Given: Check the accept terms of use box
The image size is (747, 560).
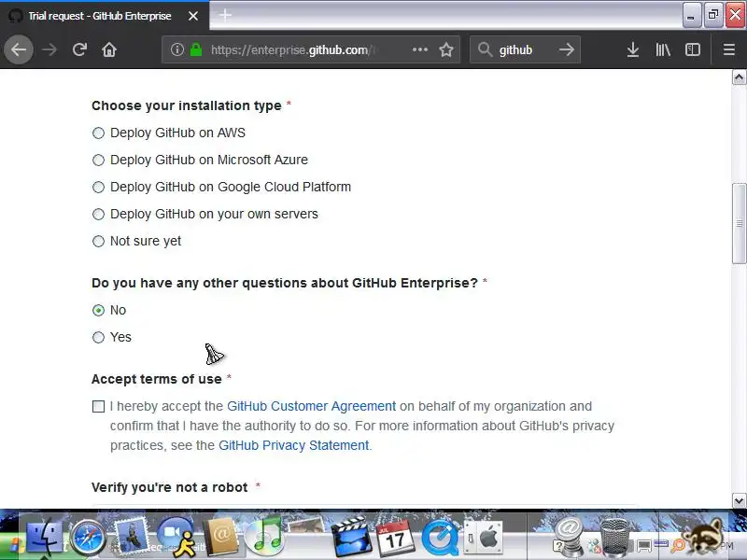Looking at the screenshot, I should tap(98, 406).
